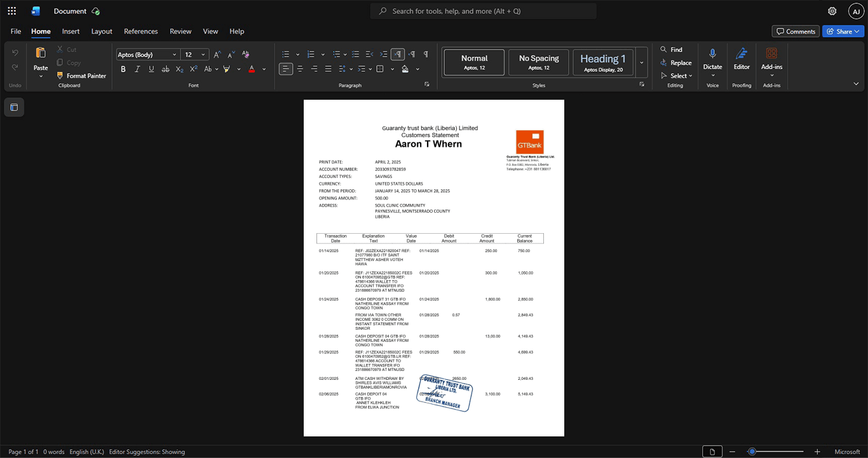This screenshot has height=458, width=868.
Task: Create a checklist with checkbox list icon
Action: pyautogui.click(x=356, y=55)
